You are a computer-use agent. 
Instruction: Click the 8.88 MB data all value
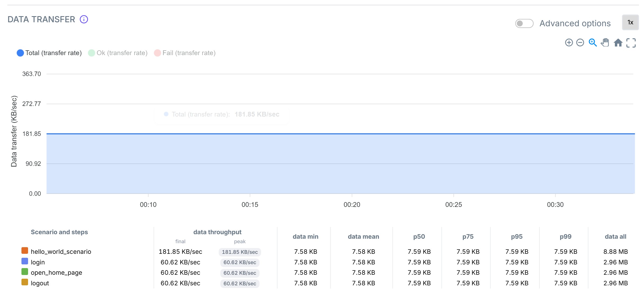[615, 252]
